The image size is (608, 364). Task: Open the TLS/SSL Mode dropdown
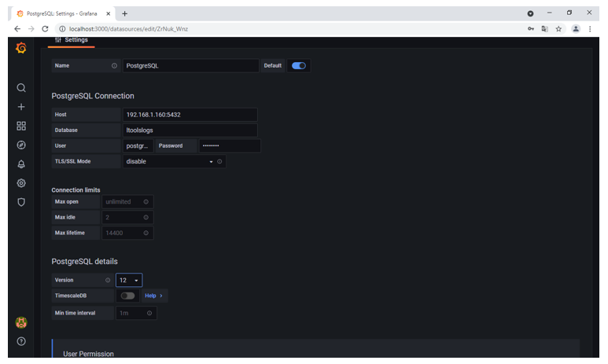tap(174, 162)
